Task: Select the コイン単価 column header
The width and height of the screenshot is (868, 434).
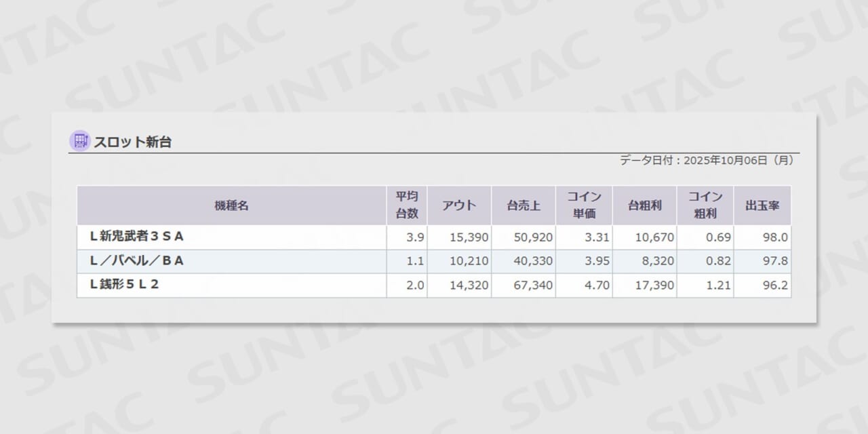Action: 584,205
